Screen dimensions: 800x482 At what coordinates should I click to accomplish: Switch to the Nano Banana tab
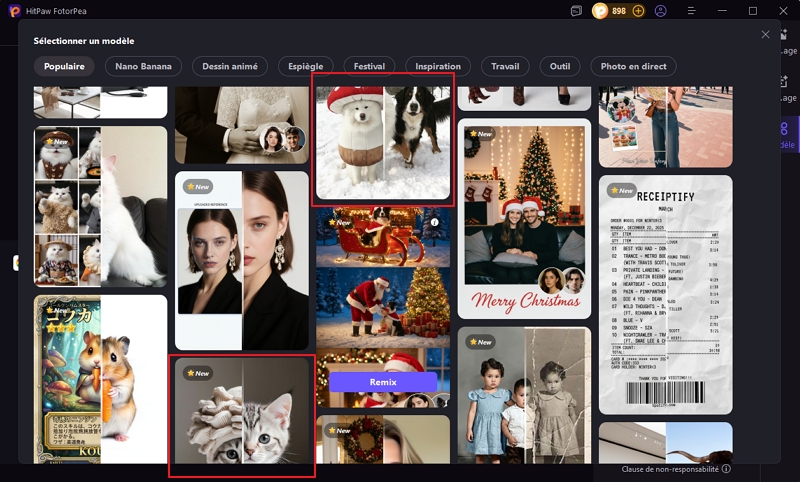[143, 67]
